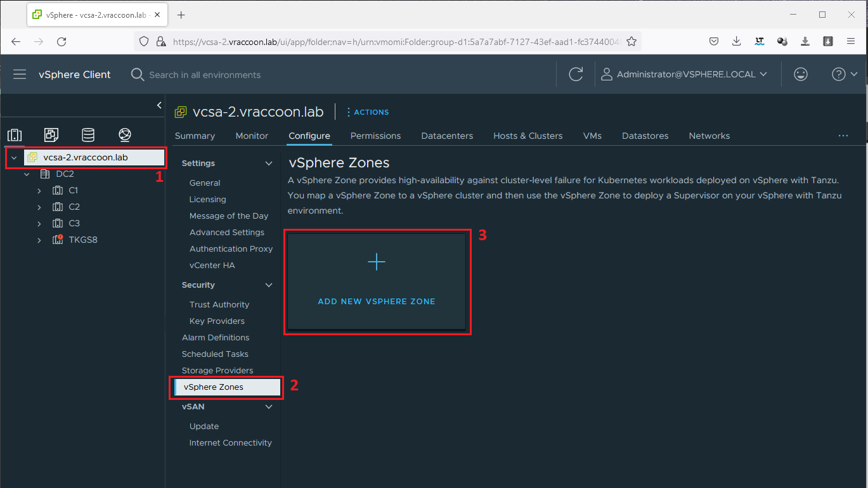This screenshot has width=868, height=488.
Task: Open Alarm Definitions
Action: pos(216,337)
